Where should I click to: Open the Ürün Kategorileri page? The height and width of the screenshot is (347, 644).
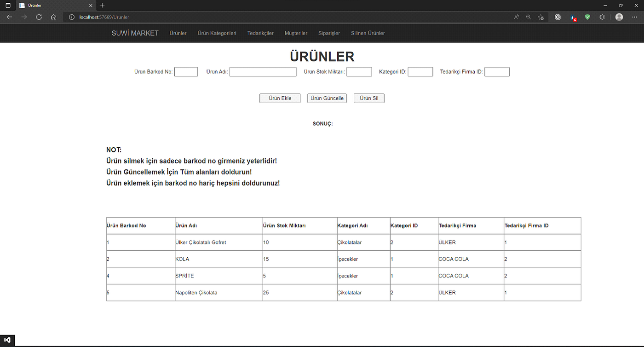(x=217, y=33)
